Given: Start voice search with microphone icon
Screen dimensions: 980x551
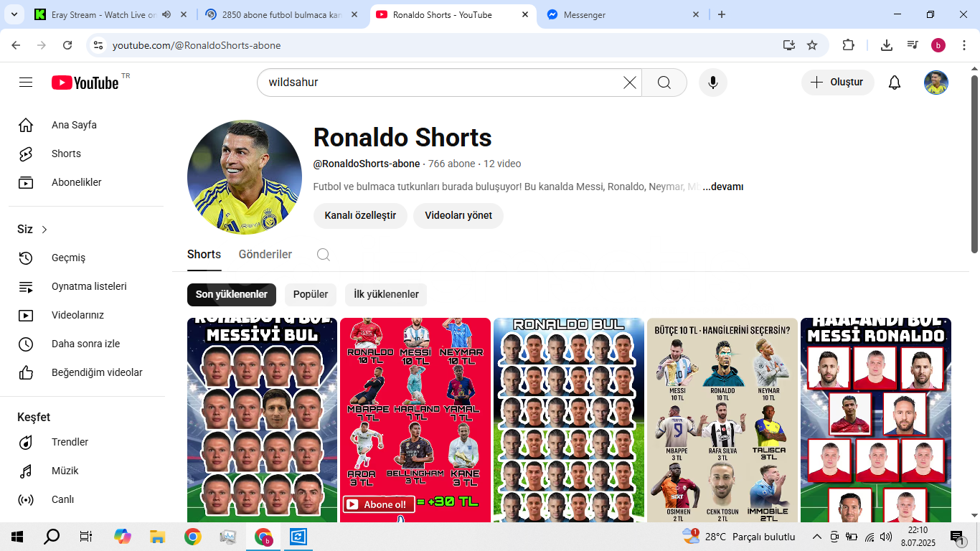Looking at the screenshot, I should (713, 83).
